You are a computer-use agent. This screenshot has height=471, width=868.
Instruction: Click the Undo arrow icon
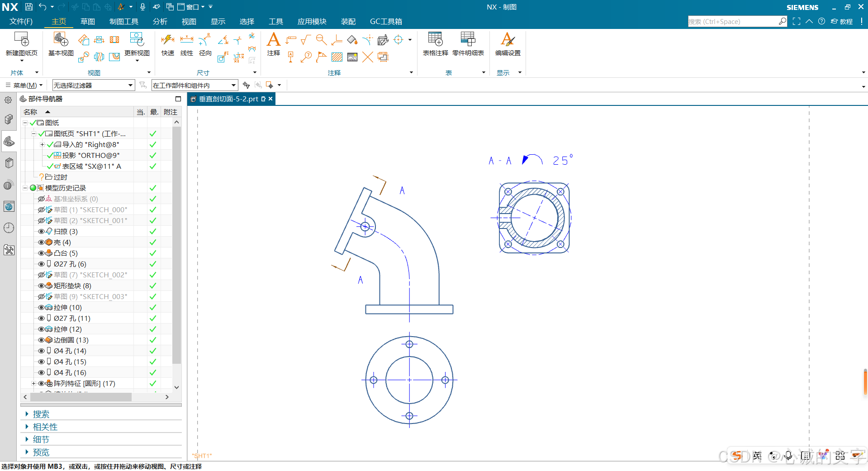point(43,7)
